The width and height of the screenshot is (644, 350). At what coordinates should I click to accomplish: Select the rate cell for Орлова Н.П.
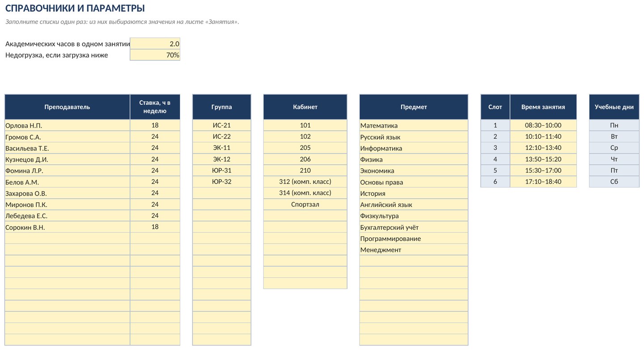[x=155, y=125]
